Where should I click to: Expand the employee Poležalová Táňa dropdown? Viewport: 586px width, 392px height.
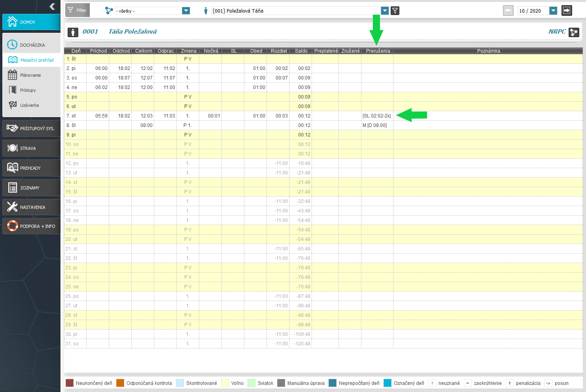pyautogui.click(x=385, y=11)
